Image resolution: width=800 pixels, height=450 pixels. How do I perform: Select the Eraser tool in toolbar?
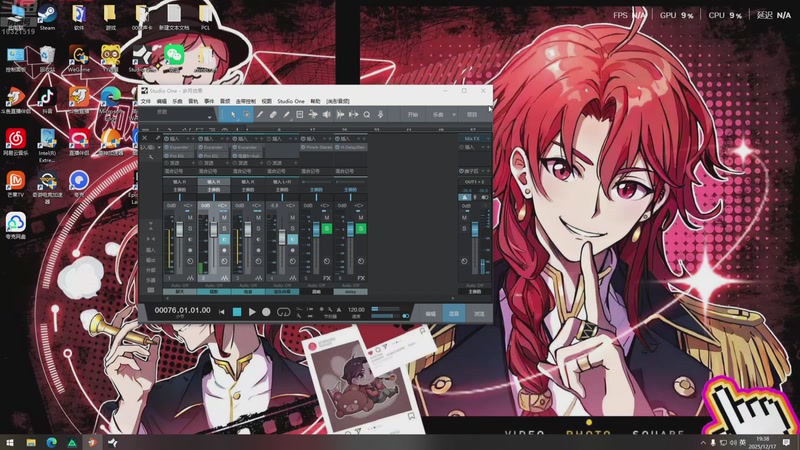(273, 115)
